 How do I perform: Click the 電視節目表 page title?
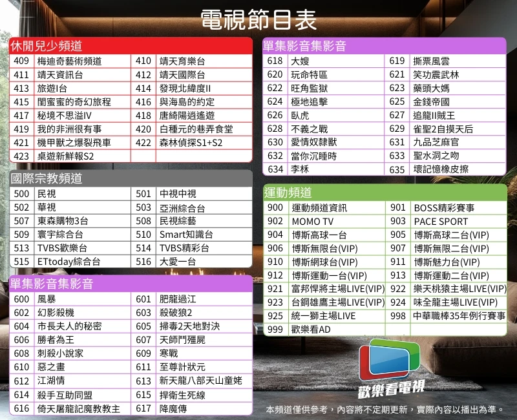click(258, 20)
